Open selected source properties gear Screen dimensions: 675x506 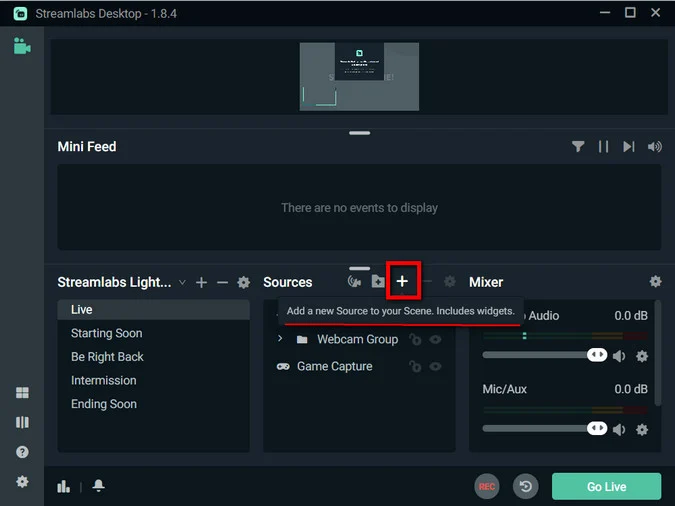[450, 282]
